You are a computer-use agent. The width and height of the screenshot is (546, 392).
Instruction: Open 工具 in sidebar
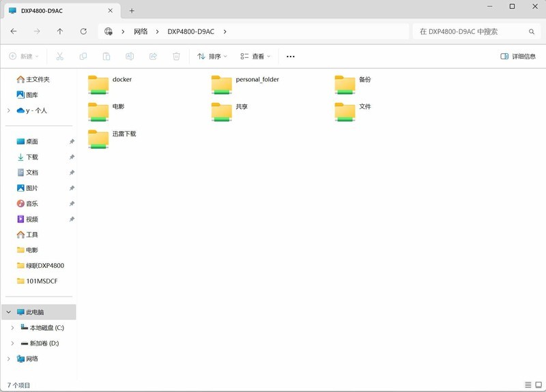pyautogui.click(x=27, y=235)
